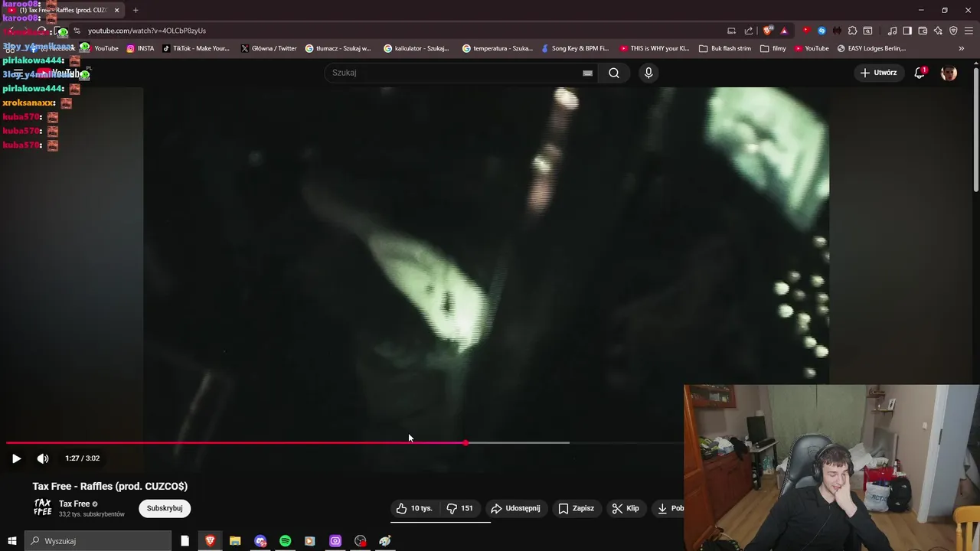The height and width of the screenshot is (551, 980).
Task: Save the video with the Zapisz button
Action: click(x=577, y=508)
